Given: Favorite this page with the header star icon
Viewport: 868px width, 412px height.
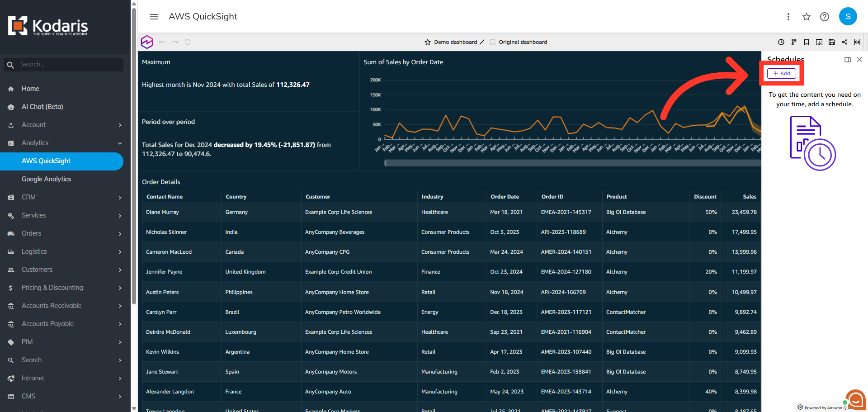Looking at the screenshot, I should pos(807,17).
